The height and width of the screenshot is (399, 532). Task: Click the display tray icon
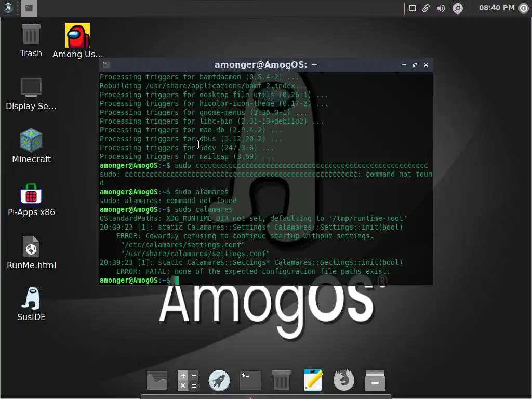pyautogui.click(x=412, y=8)
